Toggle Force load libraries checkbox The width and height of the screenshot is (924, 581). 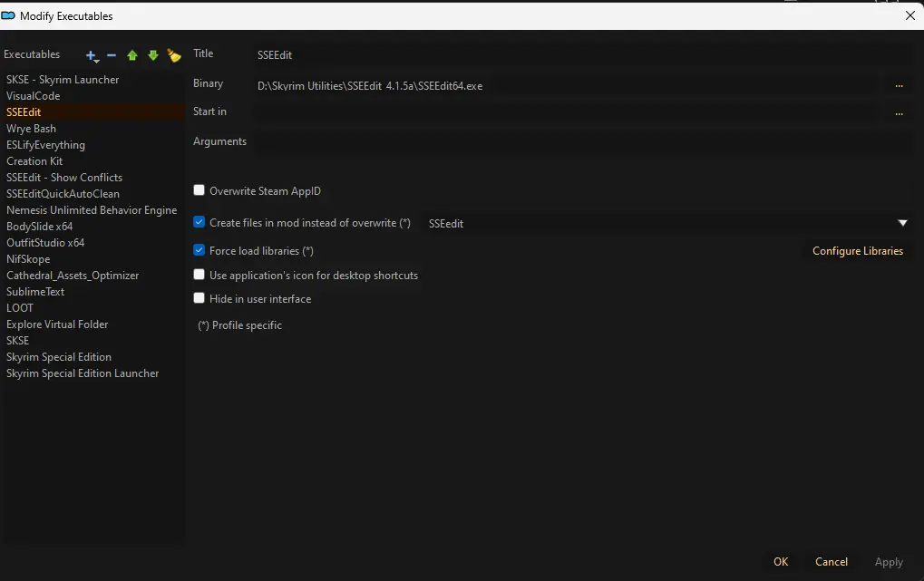[x=199, y=250]
